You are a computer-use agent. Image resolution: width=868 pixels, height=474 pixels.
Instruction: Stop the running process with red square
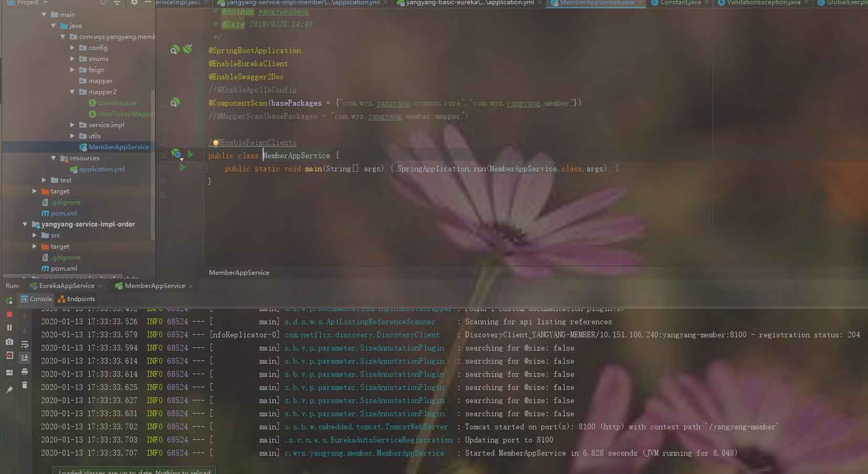(x=9, y=314)
